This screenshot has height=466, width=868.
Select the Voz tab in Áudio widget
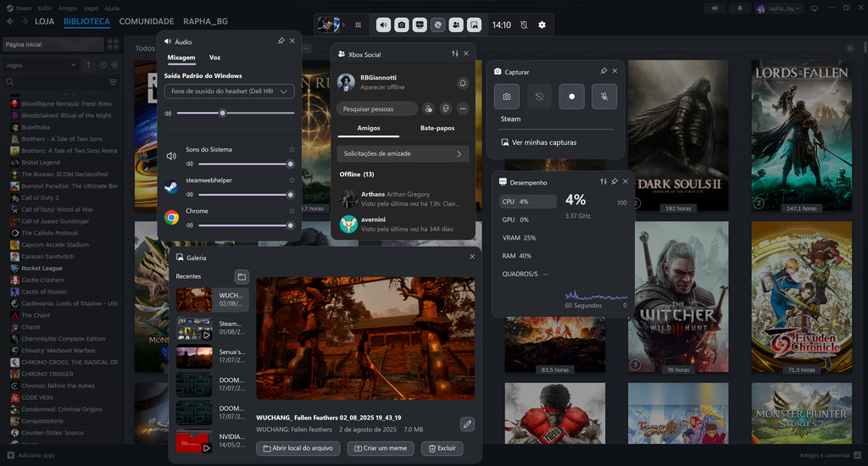click(214, 58)
